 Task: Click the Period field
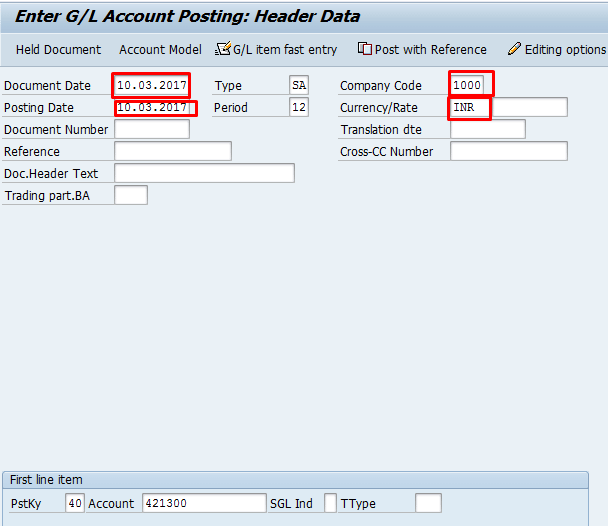tap(299, 107)
